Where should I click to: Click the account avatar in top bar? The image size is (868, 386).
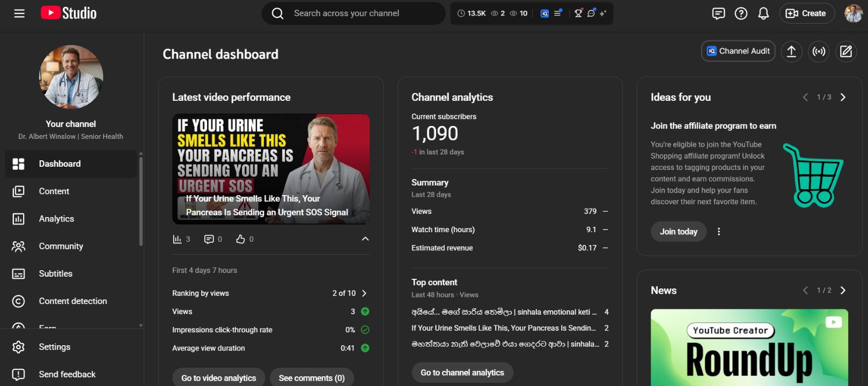point(853,13)
